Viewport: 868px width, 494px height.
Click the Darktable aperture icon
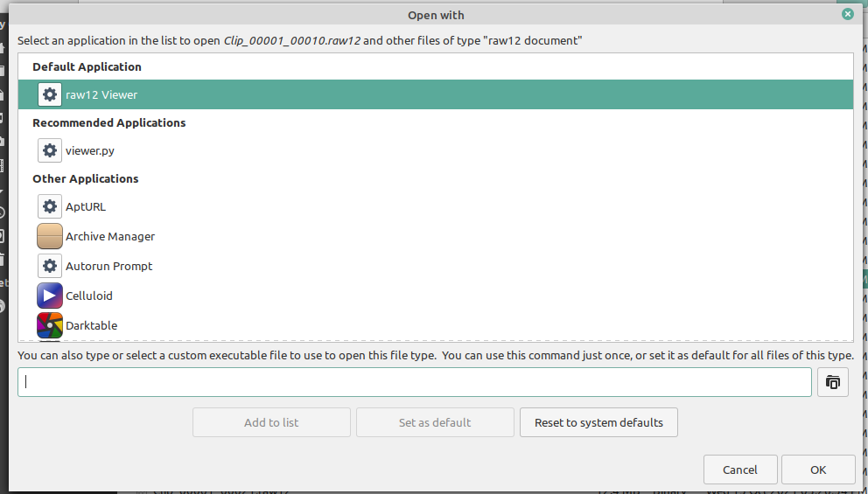coord(50,325)
